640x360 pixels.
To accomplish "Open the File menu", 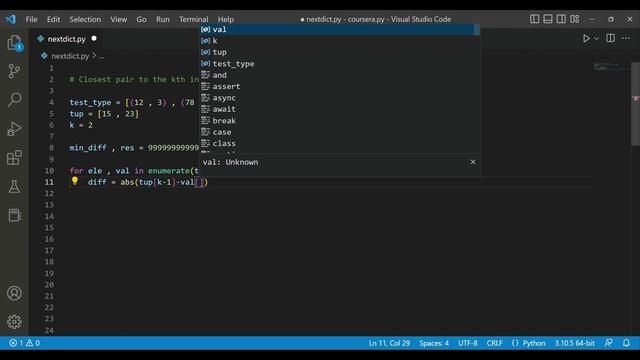I will [x=31, y=19].
